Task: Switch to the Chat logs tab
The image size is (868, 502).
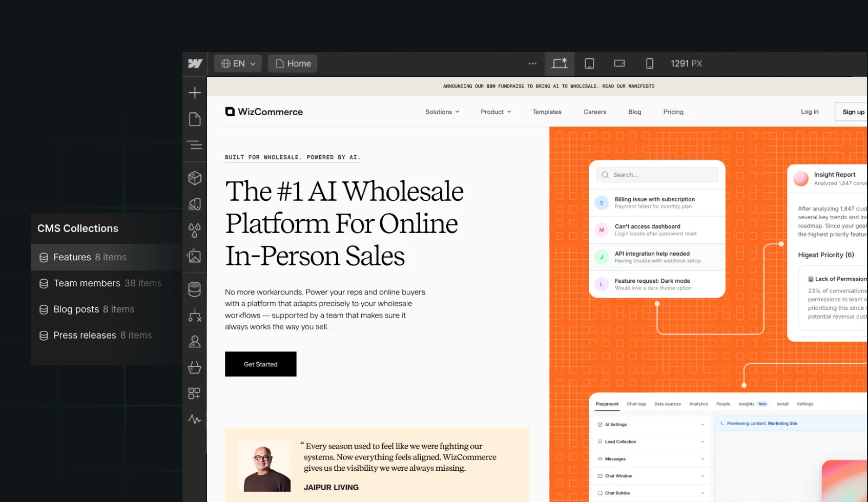Action: (636, 404)
